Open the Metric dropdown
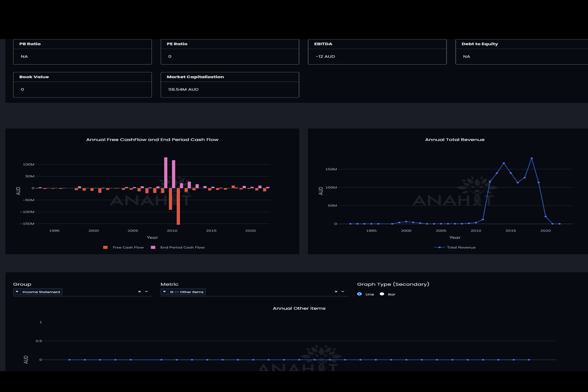 (342, 292)
